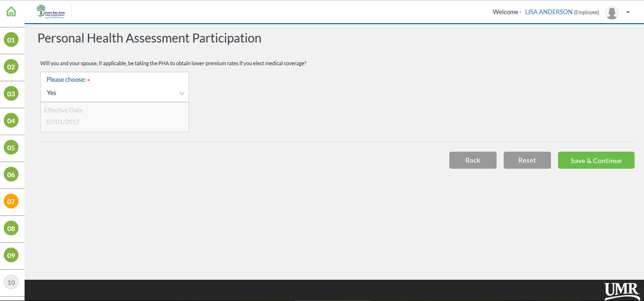The height and width of the screenshot is (301, 644).
Task: Open step 09 circle
Action: pos(11,256)
